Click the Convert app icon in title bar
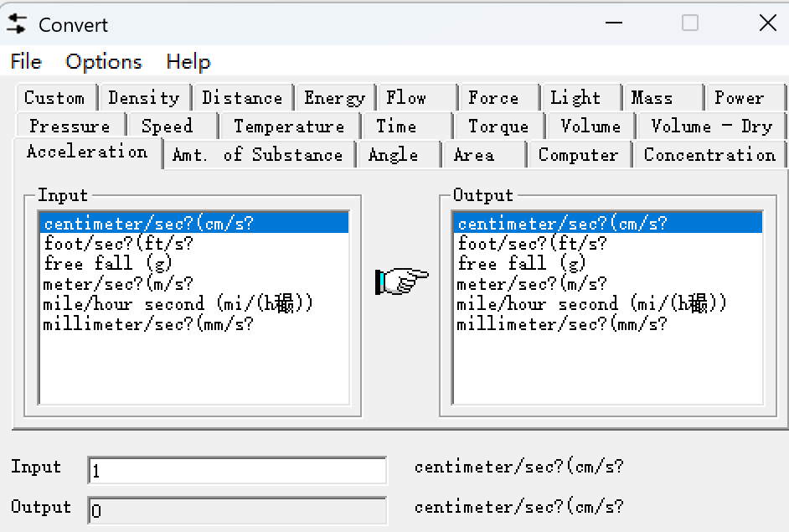789x532 pixels. coord(17,24)
